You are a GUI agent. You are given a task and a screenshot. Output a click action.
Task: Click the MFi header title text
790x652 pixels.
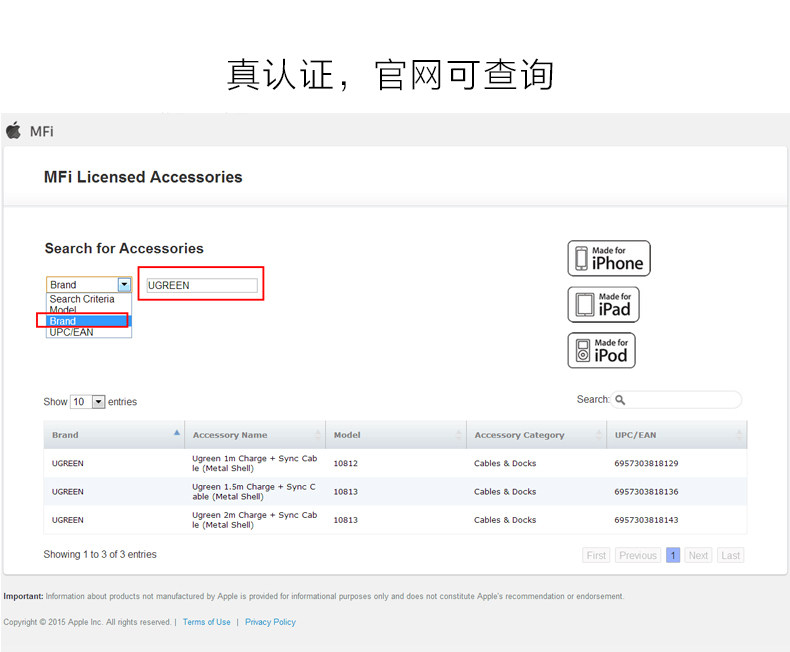[x=42, y=132]
